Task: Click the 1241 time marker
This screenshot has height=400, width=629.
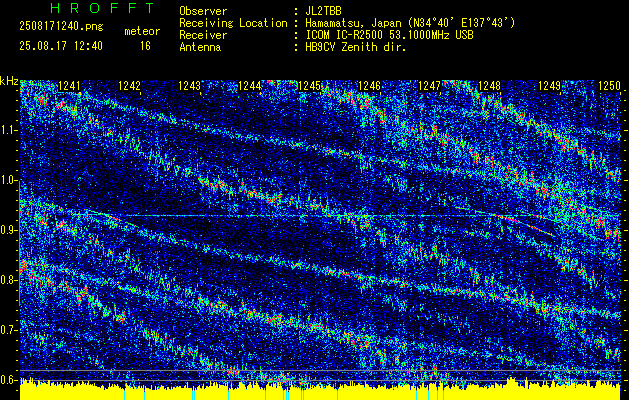Action: (69, 85)
